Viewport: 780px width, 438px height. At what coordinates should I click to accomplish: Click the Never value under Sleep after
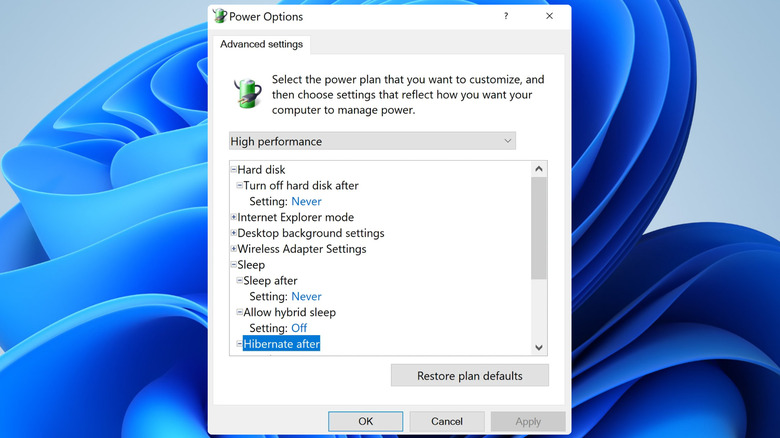pos(306,296)
